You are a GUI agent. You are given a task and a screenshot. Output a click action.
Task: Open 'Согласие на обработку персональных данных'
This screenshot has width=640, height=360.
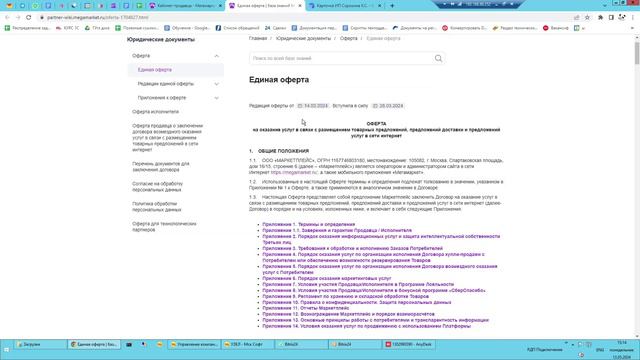tap(158, 187)
